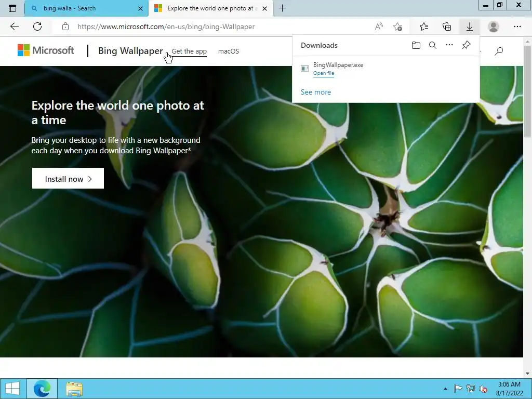Click See more downloads link
The width and height of the screenshot is (532, 399).
click(315, 92)
